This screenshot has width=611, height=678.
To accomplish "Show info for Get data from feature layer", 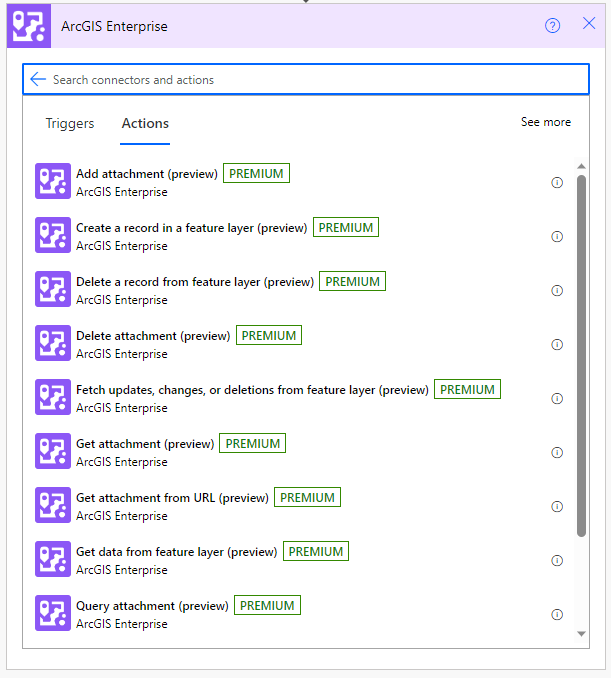I will coord(557,561).
